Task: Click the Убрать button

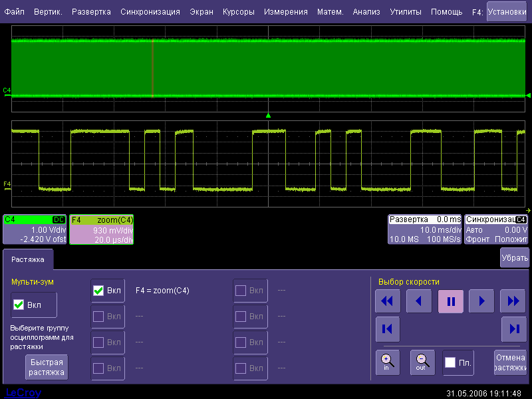Action: pos(514,257)
